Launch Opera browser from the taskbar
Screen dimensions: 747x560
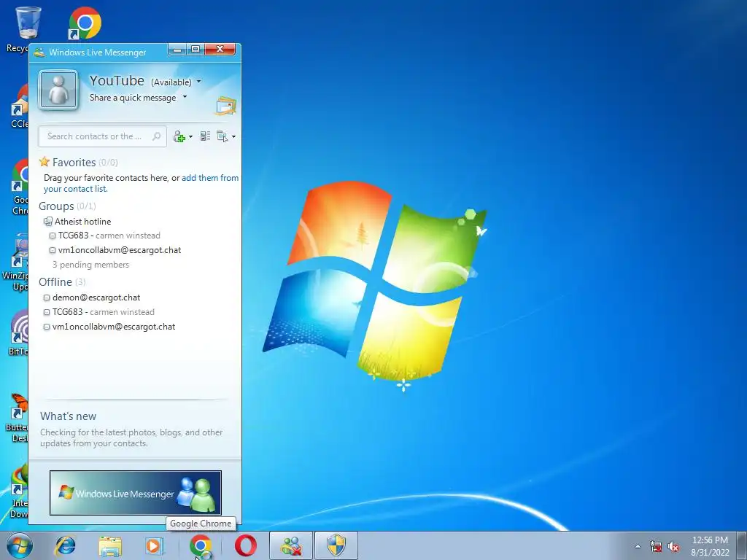[246, 545]
